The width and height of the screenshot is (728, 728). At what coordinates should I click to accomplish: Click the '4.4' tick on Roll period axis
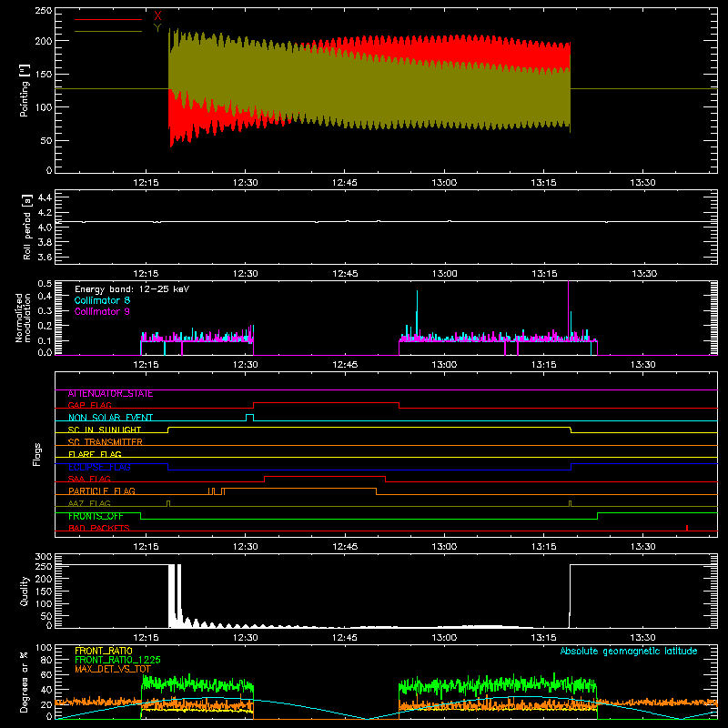45,197
